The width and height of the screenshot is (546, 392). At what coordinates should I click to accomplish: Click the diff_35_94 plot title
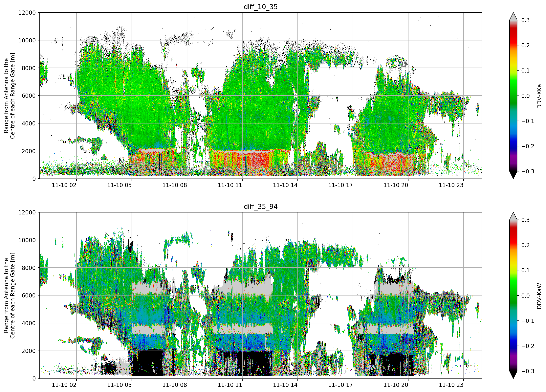(x=261, y=207)
